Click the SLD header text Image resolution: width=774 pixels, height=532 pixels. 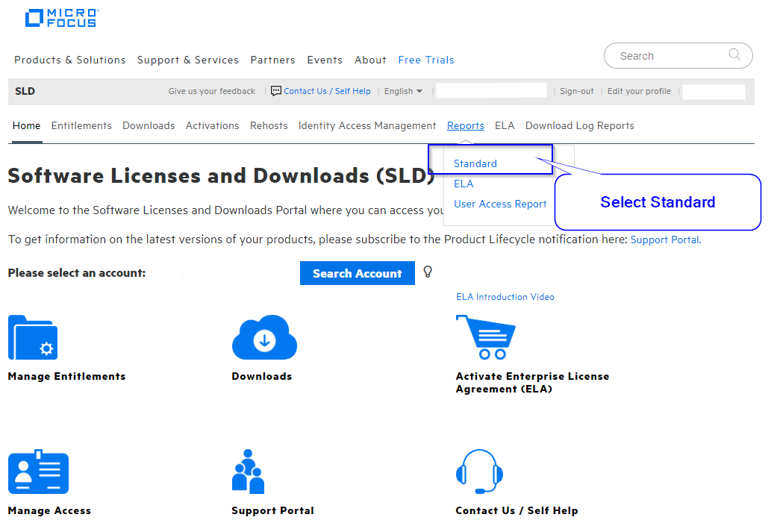pyautogui.click(x=25, y=91)
